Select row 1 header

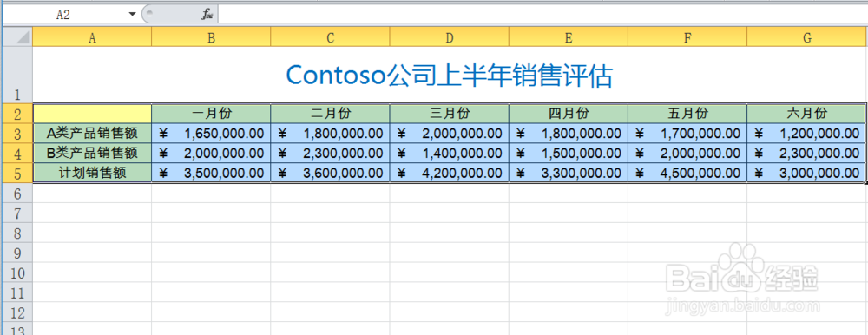tap(17, 75)
